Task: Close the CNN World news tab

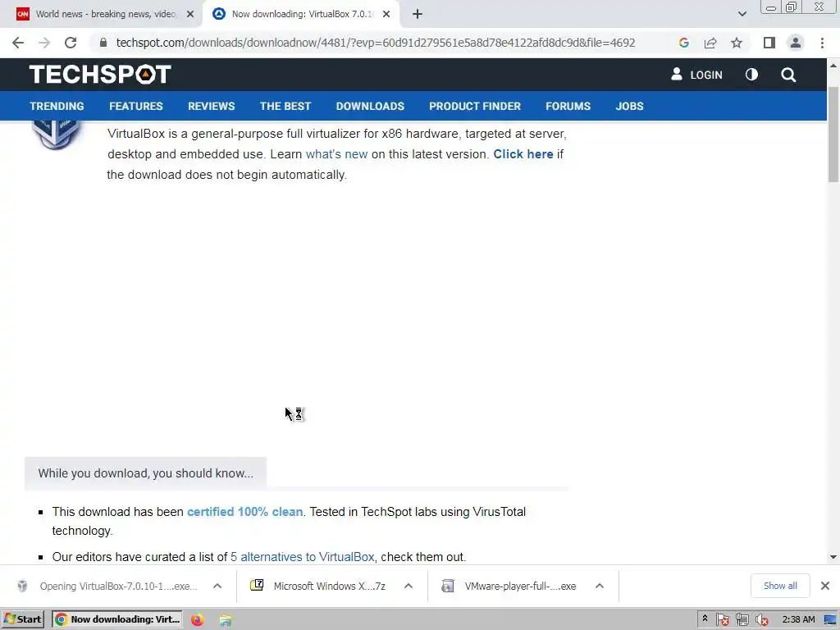Action: 190,14
